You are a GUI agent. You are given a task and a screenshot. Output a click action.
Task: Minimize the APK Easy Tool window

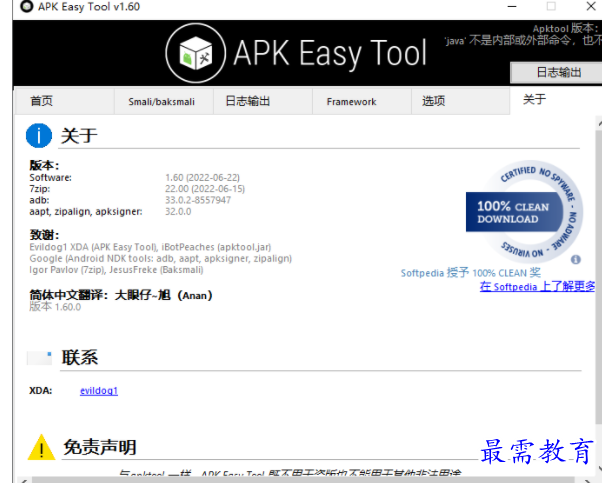click(512, 7)
